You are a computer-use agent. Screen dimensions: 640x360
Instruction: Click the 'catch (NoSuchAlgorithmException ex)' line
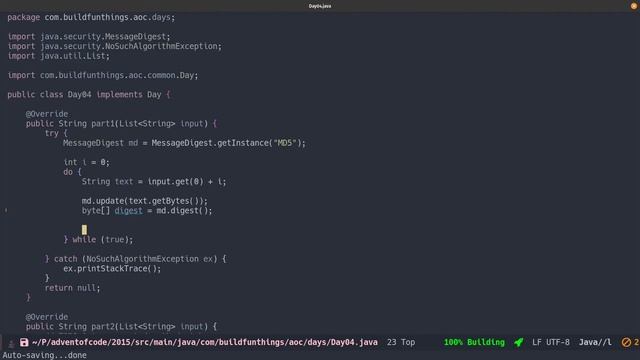tap(136, 259)
